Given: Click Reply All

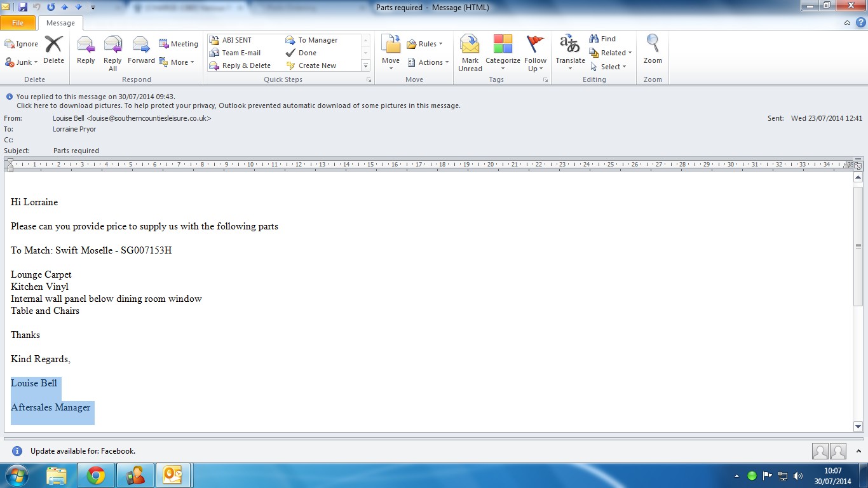Looking at the screenshot, I should click(112, 53).
